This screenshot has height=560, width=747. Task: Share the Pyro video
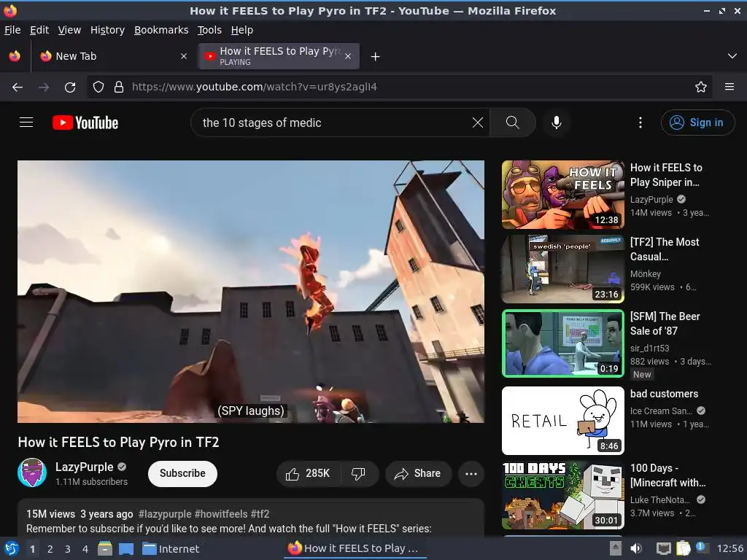(418, 473)
